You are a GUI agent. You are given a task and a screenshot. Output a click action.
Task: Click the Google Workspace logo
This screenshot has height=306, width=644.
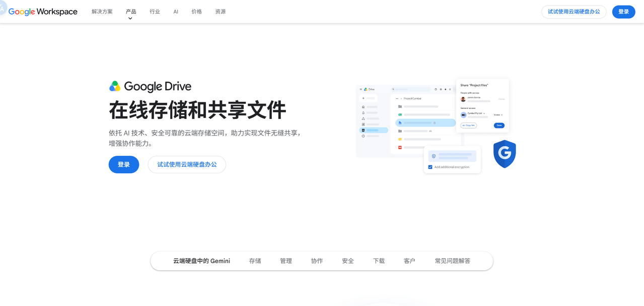point(43,12)
